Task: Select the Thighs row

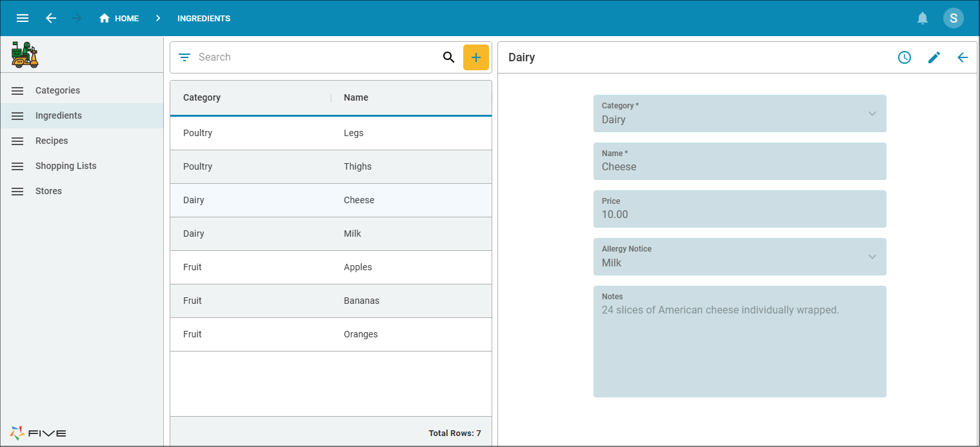Action: 331,167
